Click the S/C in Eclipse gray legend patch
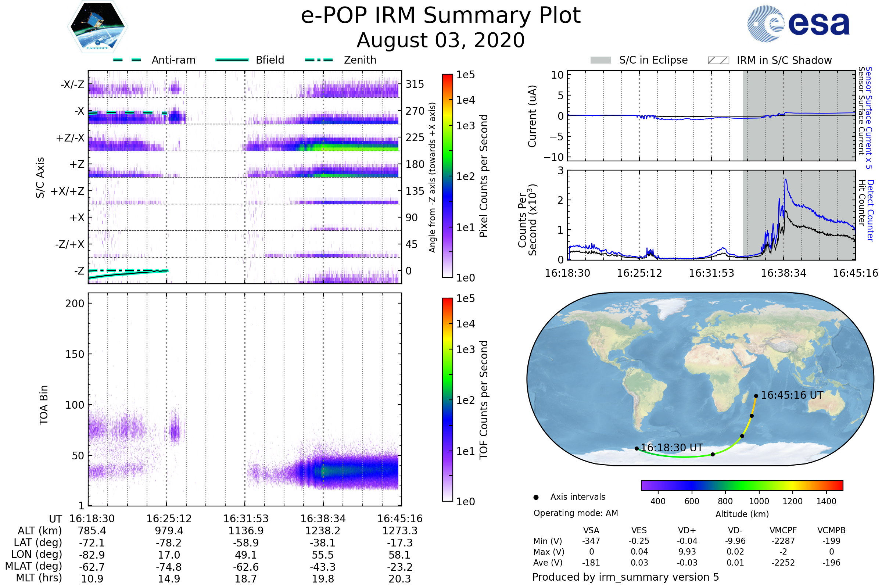The height and width of the screenshot is (588, 882). pyautogui.click(x=600, y=60)
